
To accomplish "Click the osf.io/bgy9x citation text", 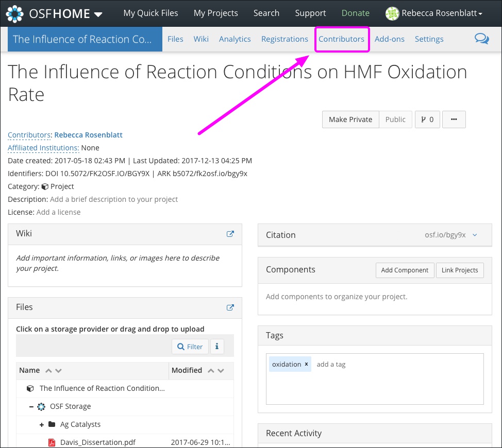I will click(445, 235).
